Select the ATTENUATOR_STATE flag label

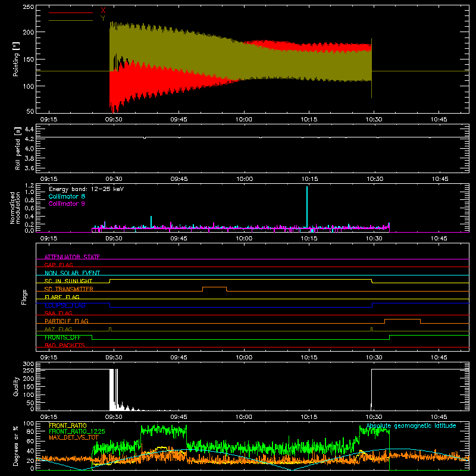72,257
